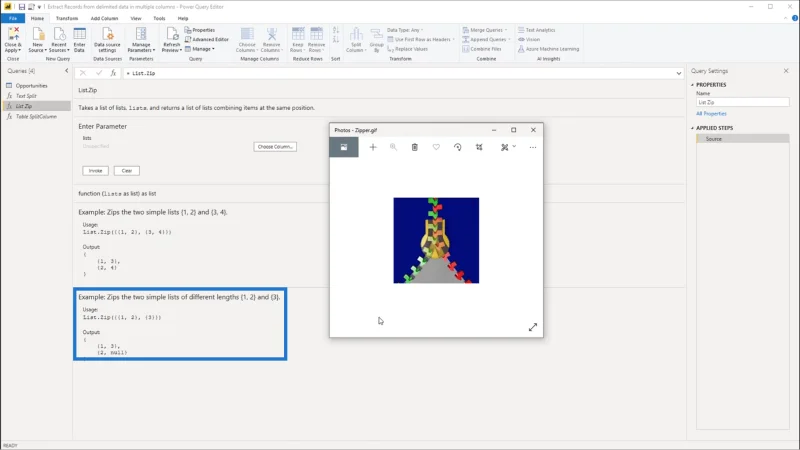
Task: Close the Query Settings pane
Action: point(786,71)
